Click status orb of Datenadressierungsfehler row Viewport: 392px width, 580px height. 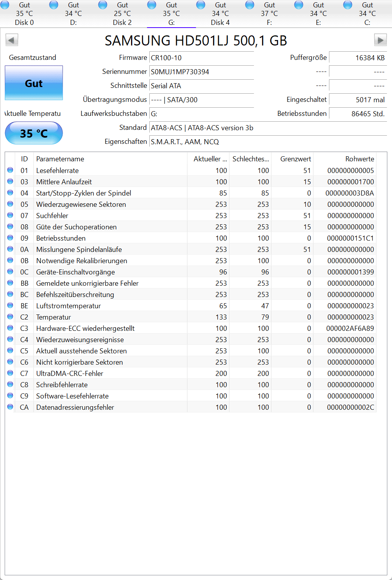10,407
